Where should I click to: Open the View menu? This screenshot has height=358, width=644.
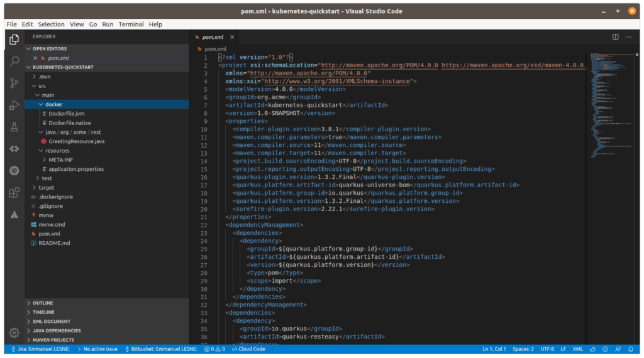tap(76, 24)
